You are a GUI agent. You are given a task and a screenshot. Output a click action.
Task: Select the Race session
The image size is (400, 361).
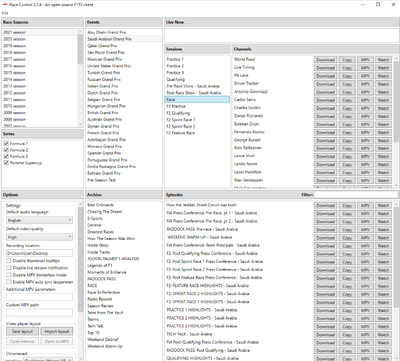pos(197,99)
